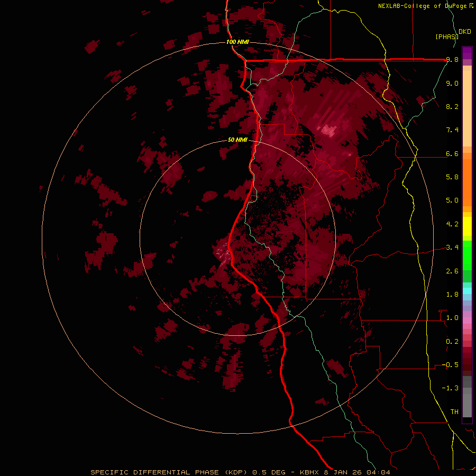The image size is (476, 476).
Task: Pick the yellow segment of the color bar
Action: pyautogui.click(x=467, y=226)
